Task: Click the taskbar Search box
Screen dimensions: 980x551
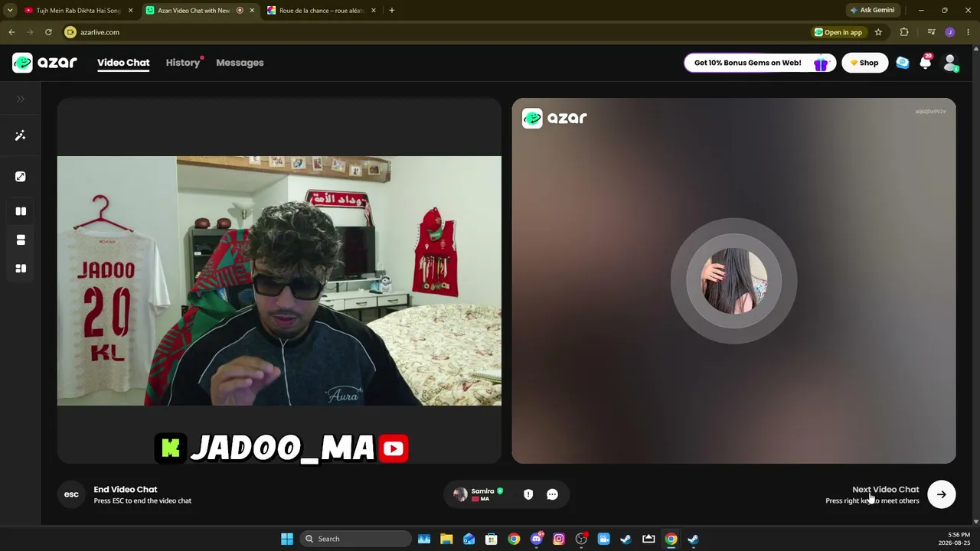Action: point(356,539)
